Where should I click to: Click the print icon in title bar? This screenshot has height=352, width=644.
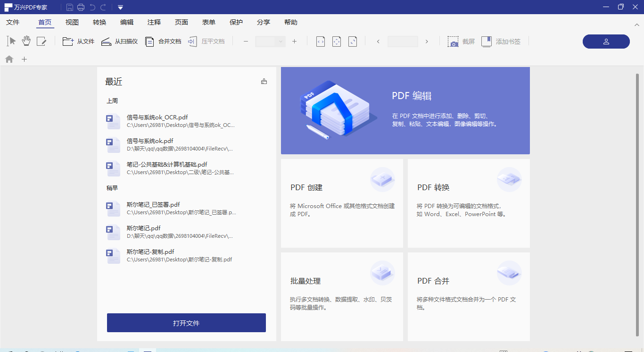point(81,7)
